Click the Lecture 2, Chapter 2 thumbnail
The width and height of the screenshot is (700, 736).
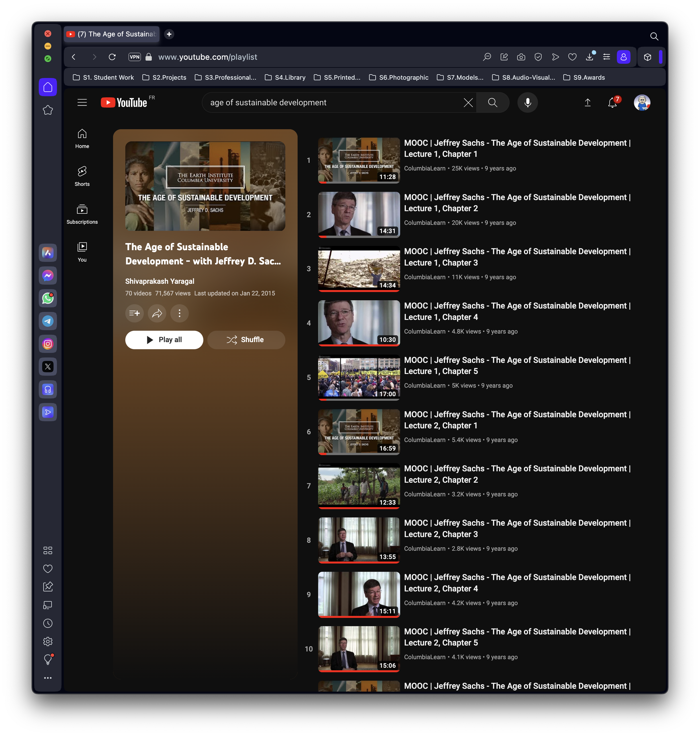pyautogui.click(x=359, y=486)
